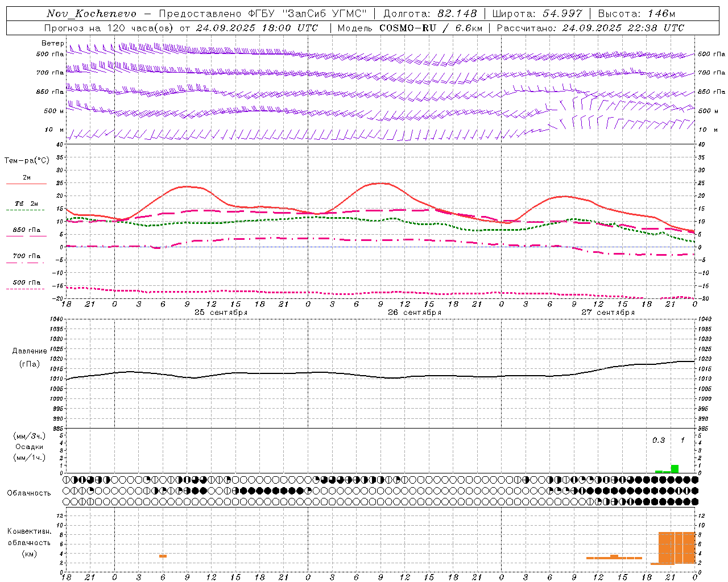Click the '25 сентября' date label

221,313
